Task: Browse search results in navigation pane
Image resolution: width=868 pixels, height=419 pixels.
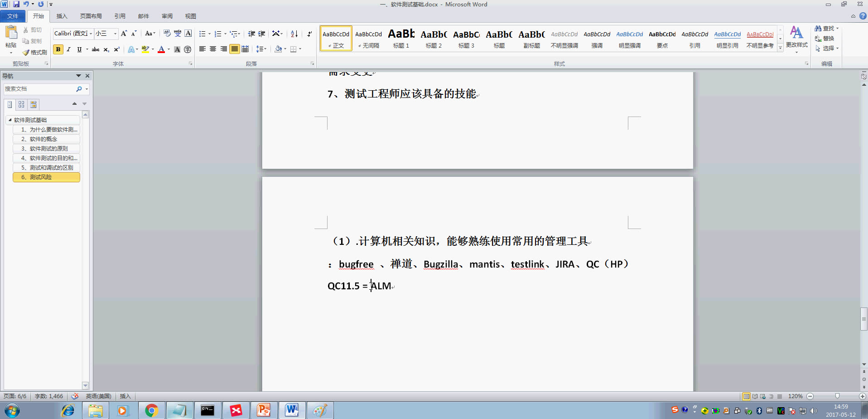Action: [x=33, y=104]
